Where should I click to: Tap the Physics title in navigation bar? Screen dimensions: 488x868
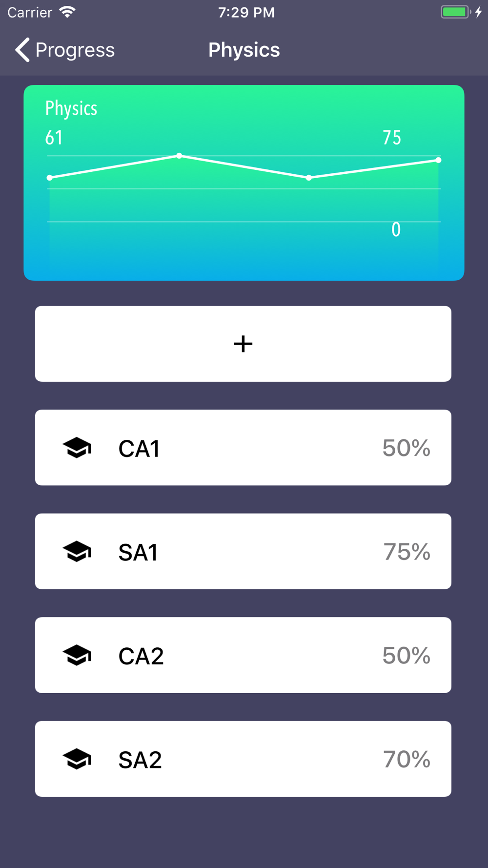click(x=244, y=50)
